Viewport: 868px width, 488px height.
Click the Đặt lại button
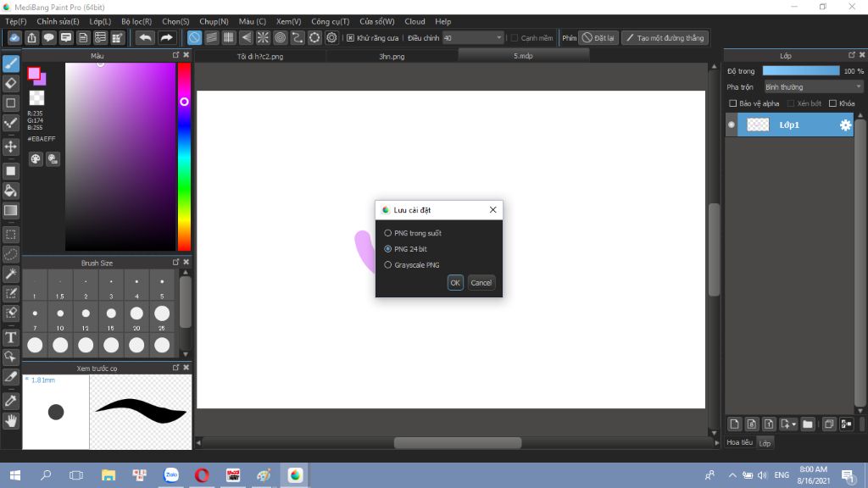pyautogui.click(x=598, y=37)
